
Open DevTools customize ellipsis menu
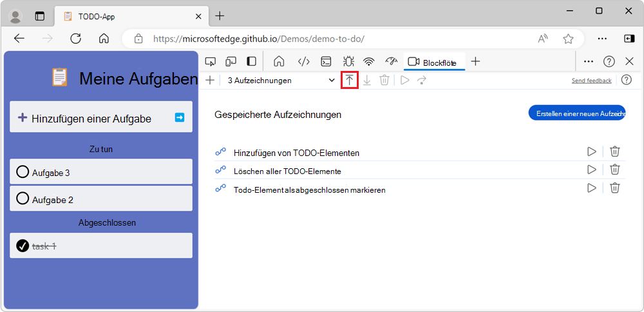(588, 62)
